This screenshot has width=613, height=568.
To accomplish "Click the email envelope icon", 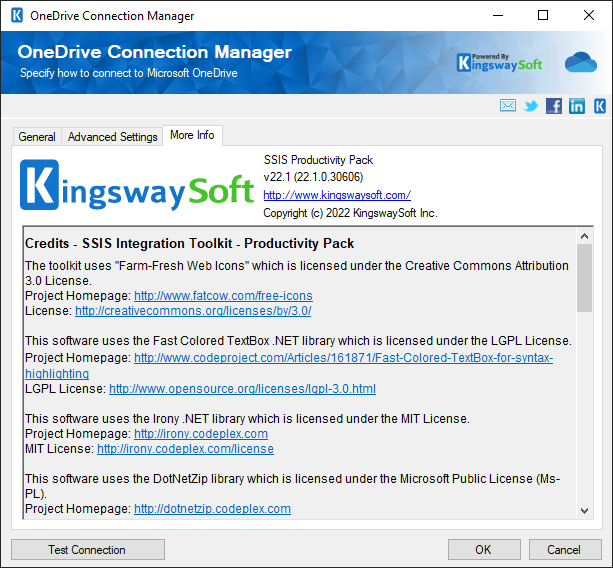I will tap(507, 106).
